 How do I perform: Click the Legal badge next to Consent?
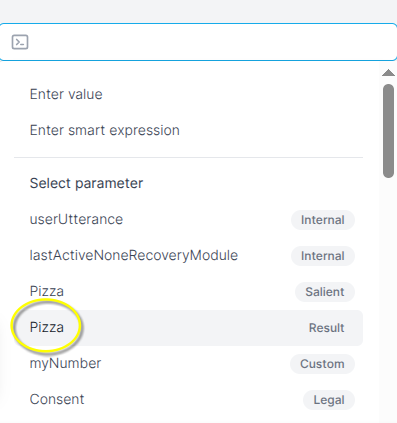[x=329, y=400]
